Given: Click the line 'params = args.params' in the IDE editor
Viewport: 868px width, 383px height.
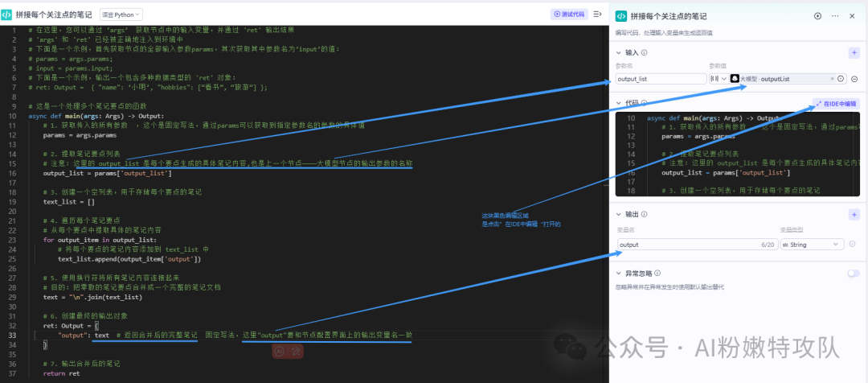Looking at the screenshot, I should pyautogui.click(x=80, y=134).
